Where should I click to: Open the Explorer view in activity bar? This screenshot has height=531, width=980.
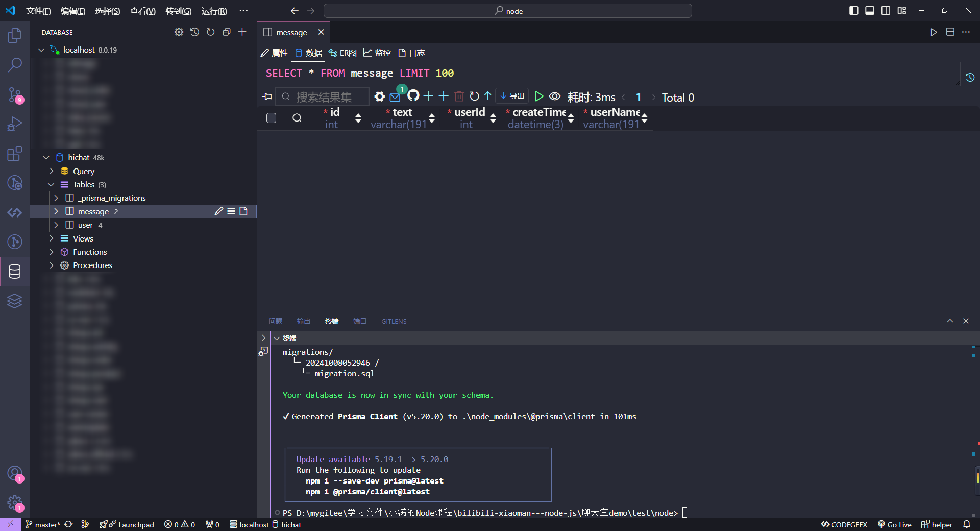pos(15,35)
